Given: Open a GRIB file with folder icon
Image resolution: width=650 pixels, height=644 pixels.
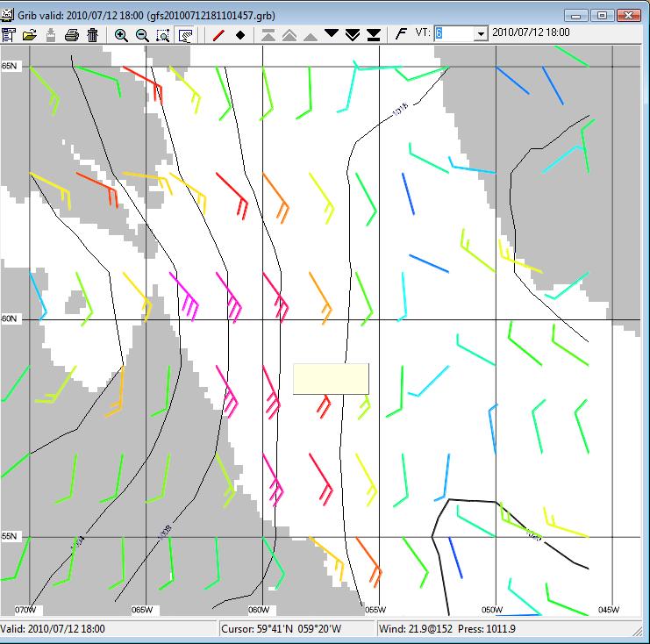Looking at the screenshot, I should click(x=29, y=35).
